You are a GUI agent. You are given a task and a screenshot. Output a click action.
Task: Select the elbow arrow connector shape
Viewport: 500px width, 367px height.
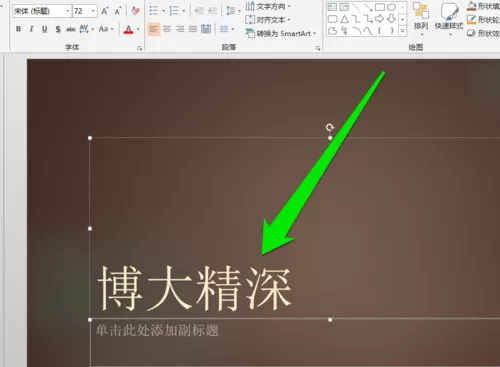[368, 19]
